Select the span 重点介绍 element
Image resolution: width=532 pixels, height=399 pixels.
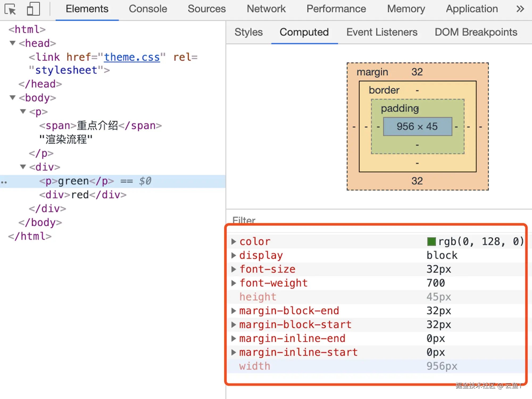100,125
